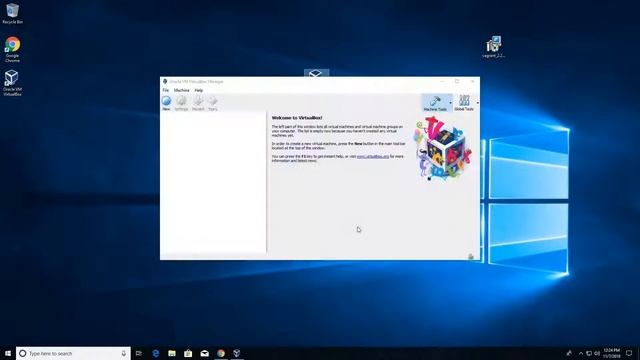Open the Windows Start menu
640x360 pixels.
(x=8, y=353)
